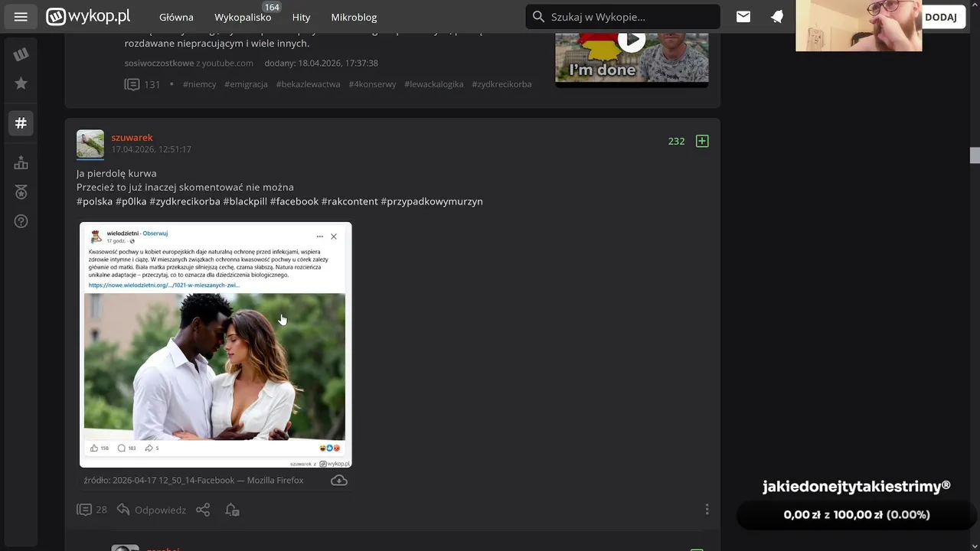Click the cloud download icon under image
The width and height of the screenshot is (980, 551).
[339, 481]
